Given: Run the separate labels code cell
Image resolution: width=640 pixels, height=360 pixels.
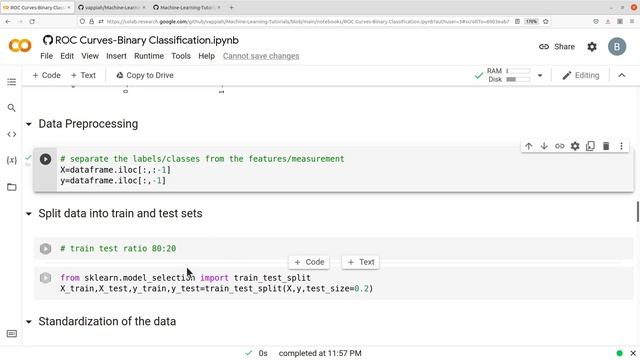Looking at the screenshot, I should click(45, 159).
